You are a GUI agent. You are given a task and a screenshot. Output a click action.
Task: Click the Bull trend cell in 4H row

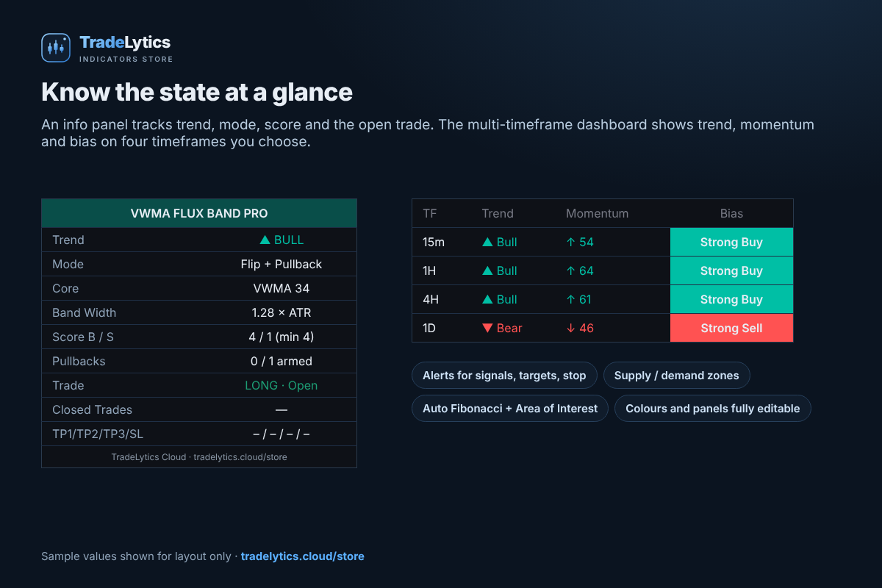(x=500, y=299)
